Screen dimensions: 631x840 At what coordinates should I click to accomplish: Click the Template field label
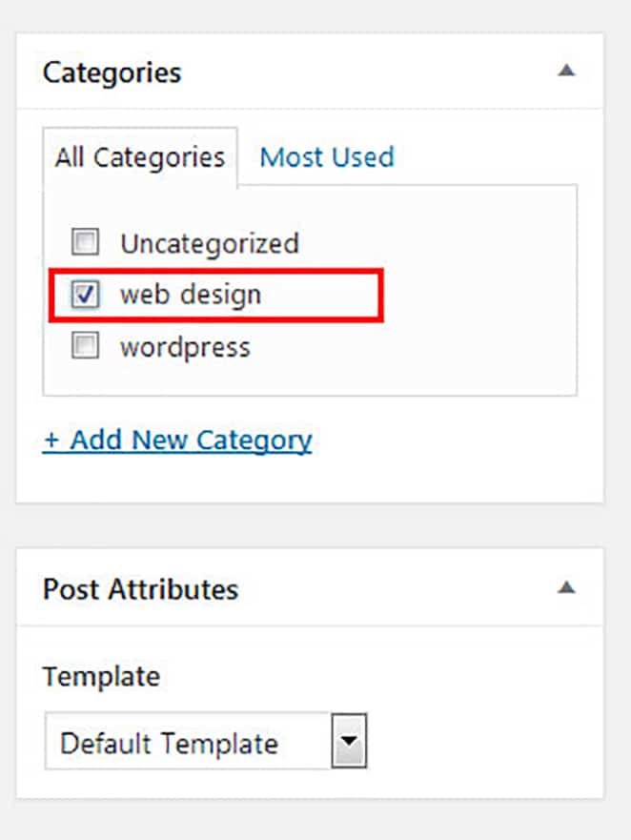click(x=100, y=676)
